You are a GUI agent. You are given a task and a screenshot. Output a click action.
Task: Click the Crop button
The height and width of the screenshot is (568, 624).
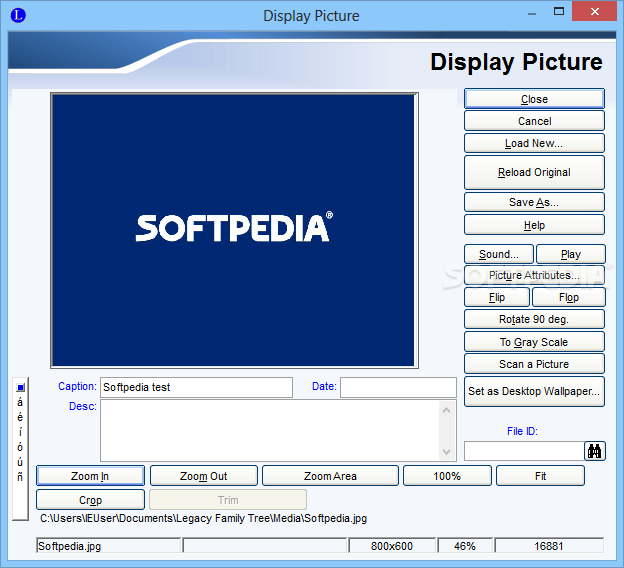point(90,500)
